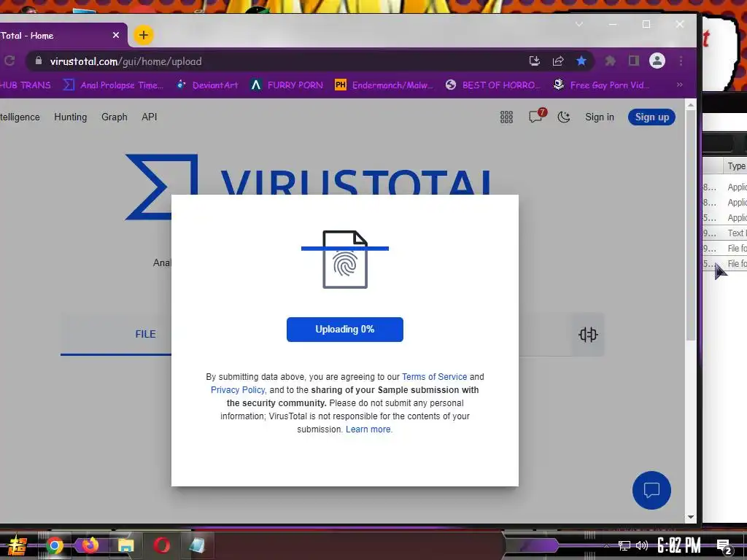Open the API menu item
Screen dimensions: 747x560
click(149, 117)
